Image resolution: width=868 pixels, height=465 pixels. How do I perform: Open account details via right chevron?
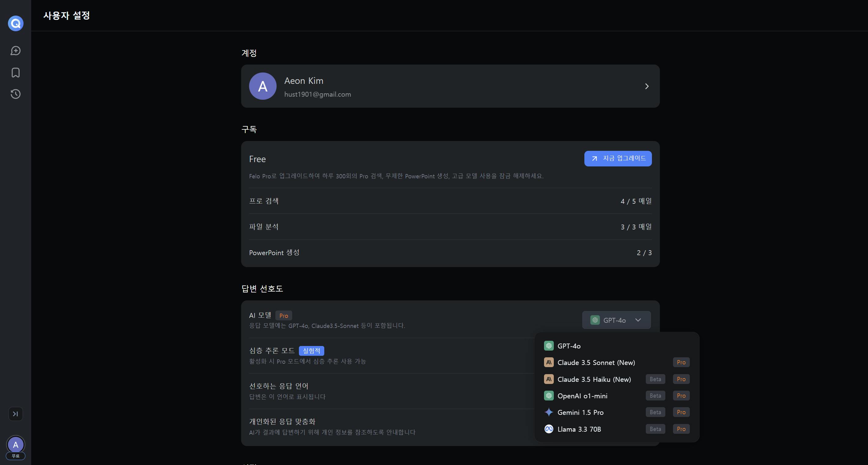tap(647, 86)
